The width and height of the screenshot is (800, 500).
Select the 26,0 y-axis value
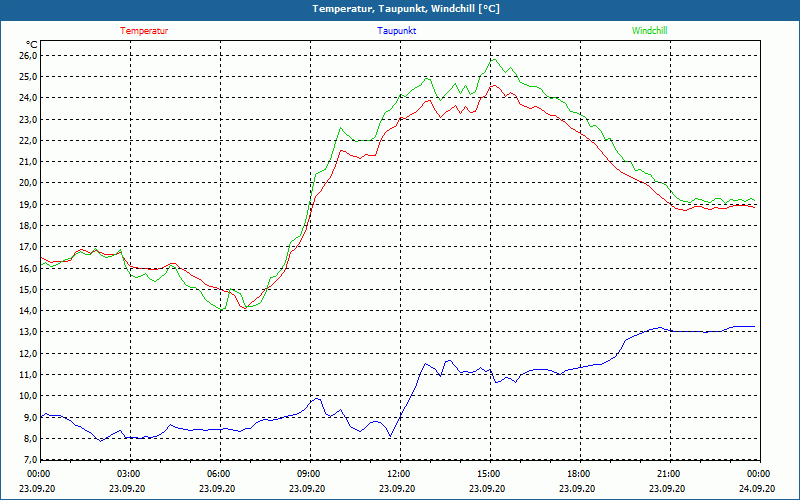point(28,55)
